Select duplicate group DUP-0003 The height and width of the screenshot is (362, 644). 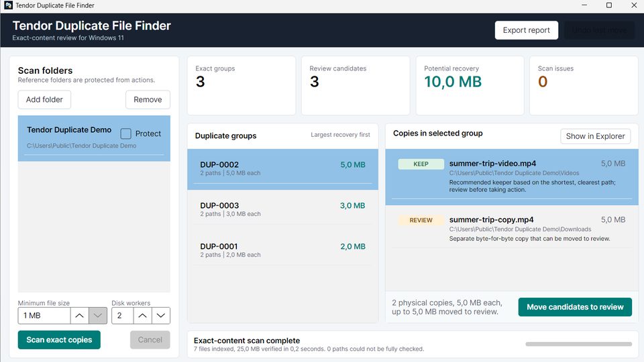pyautogui.click(x=282, y=209)
